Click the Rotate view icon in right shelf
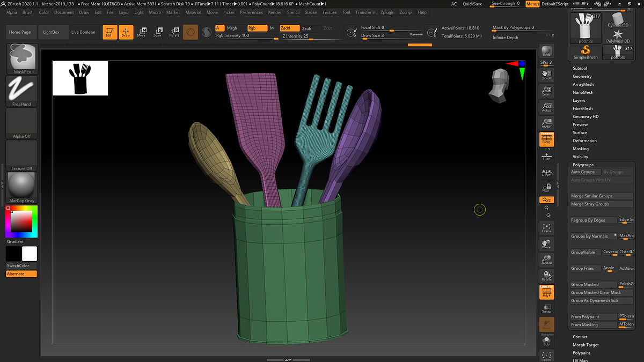 pos(546,276)
